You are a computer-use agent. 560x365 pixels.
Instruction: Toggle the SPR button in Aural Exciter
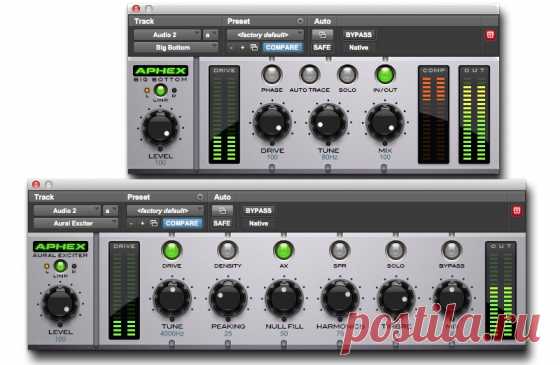[x=340, y=250]
